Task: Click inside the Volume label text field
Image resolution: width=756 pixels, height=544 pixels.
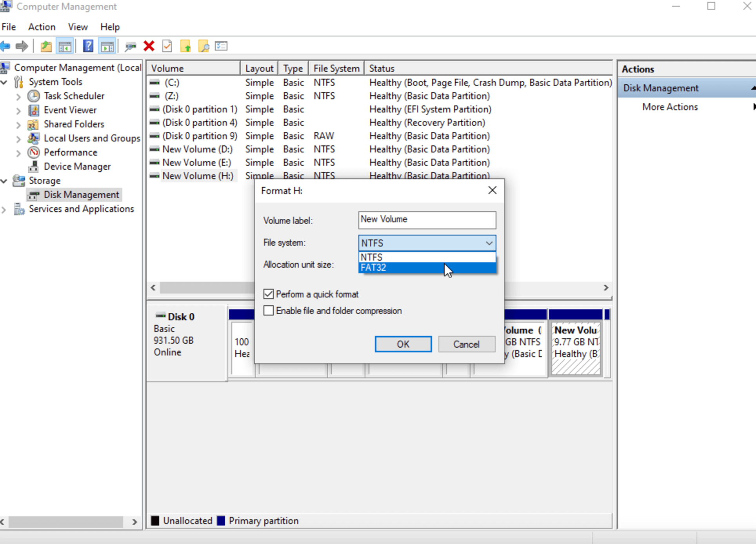Action: pos(427,220)
